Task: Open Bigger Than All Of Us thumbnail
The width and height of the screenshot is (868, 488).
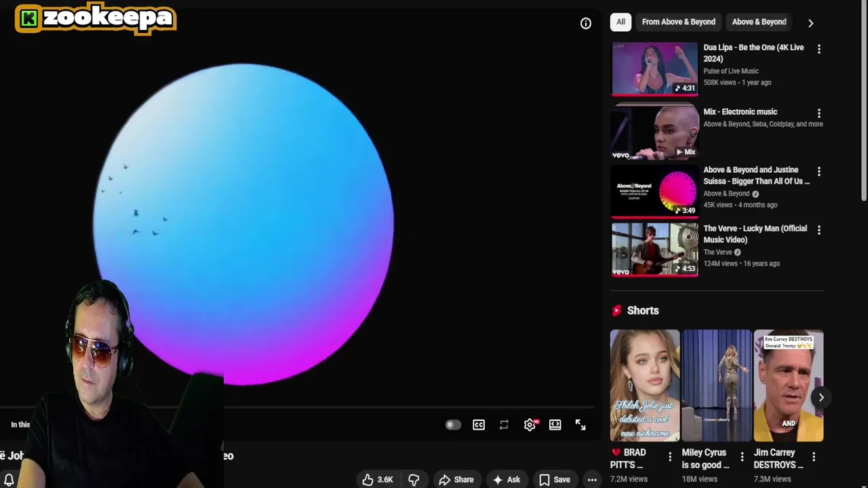Action: (654, 192)
